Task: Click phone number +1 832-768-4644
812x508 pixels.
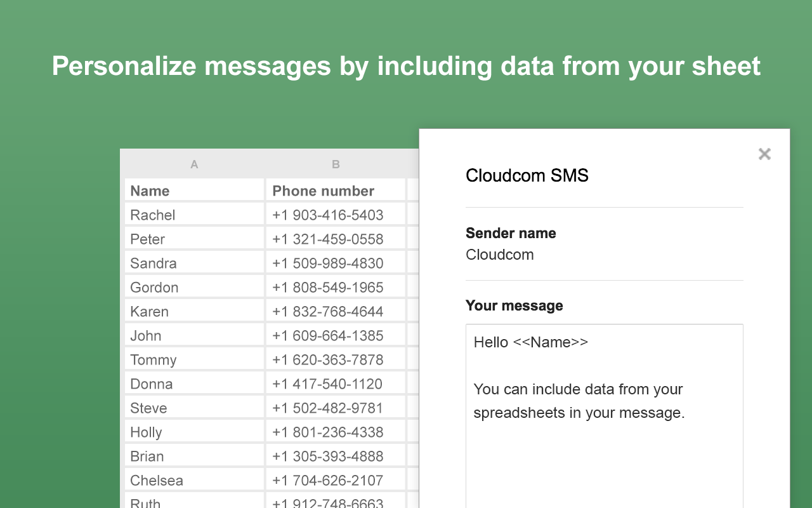Action: click(336, 311)
